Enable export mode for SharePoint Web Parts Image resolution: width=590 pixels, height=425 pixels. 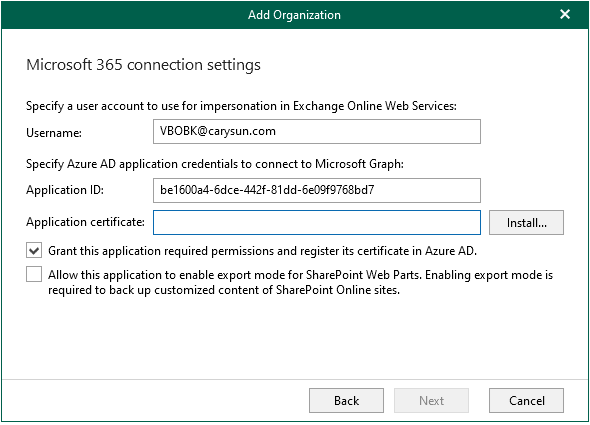[x=34, y=274]
